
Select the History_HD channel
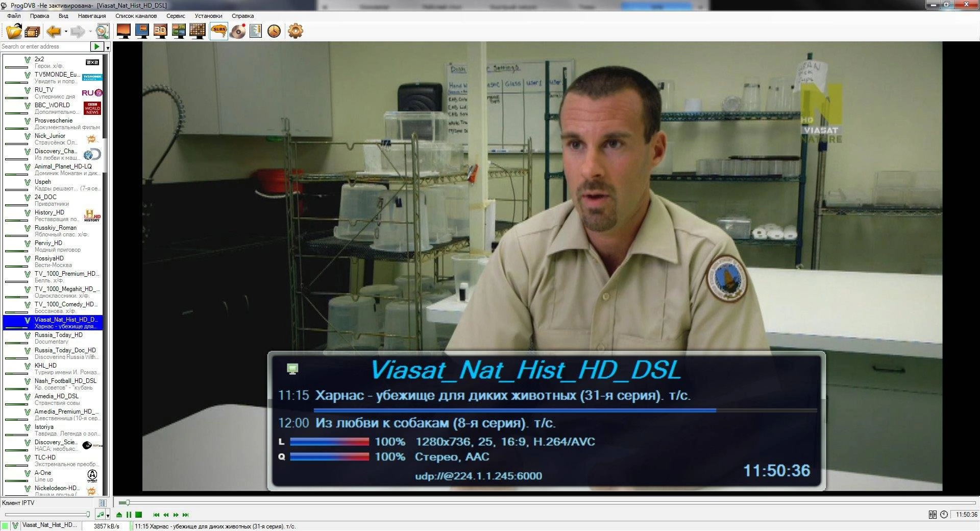point(53,215)
